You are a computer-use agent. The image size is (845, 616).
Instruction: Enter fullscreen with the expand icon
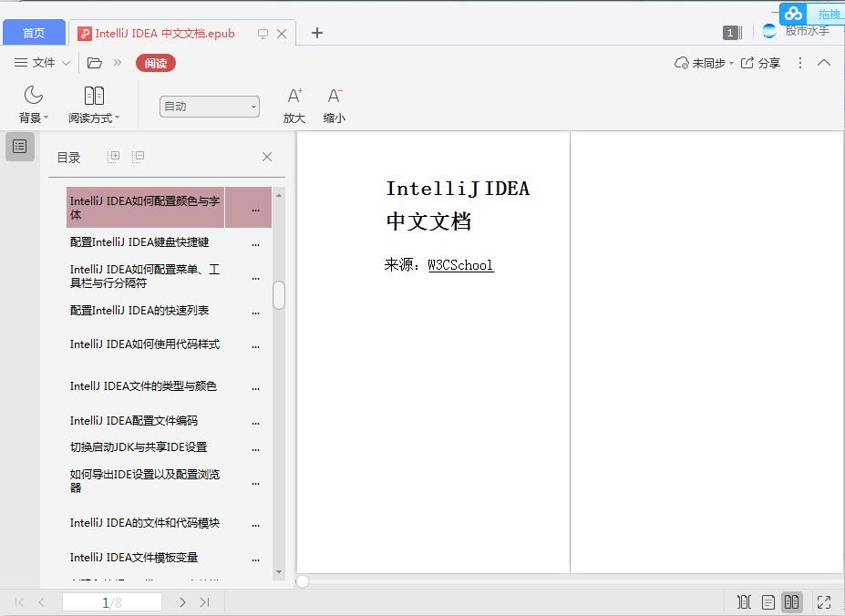[824, 602]
